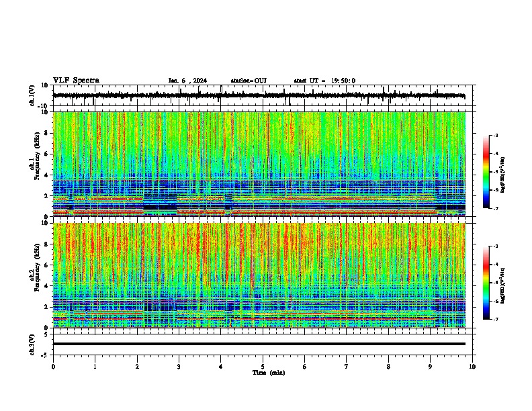Click the "Time (min)" x-axis label
This screenshot has height=411, width=532.
coord(269,373)
